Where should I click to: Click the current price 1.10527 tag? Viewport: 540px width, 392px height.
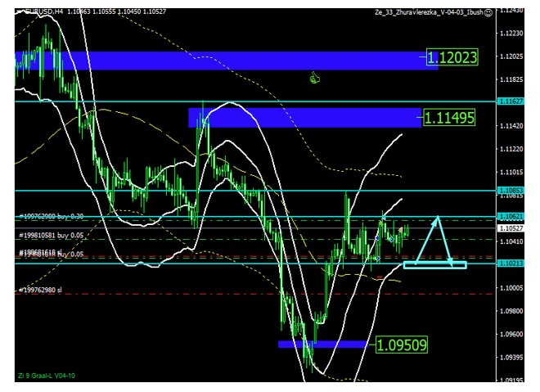[x=511, y=228]
